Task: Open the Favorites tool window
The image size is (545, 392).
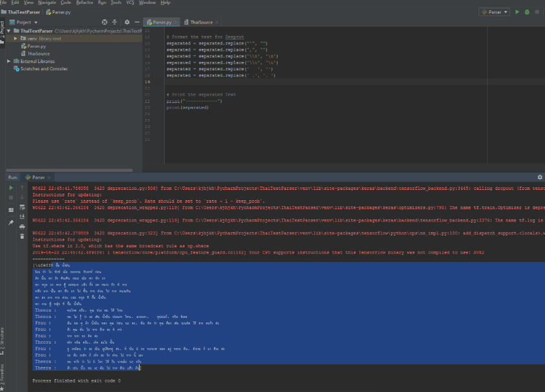Action: tap(2, 377)
